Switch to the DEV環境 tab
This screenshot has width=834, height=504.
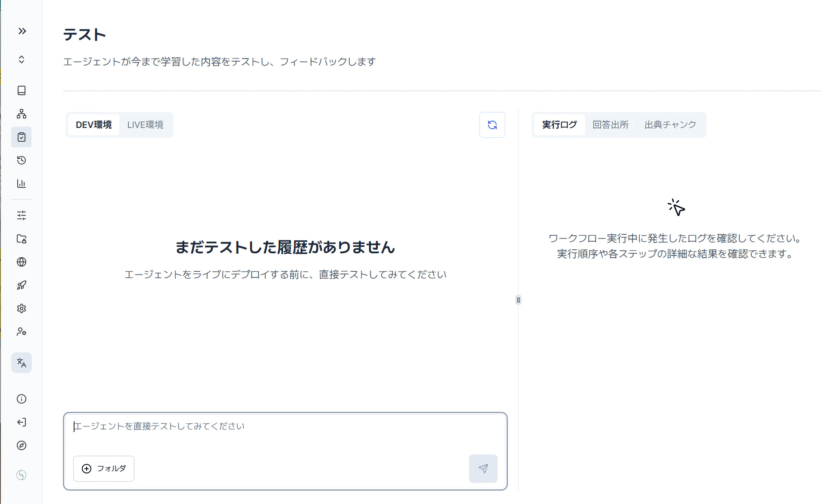coord(93,125)
